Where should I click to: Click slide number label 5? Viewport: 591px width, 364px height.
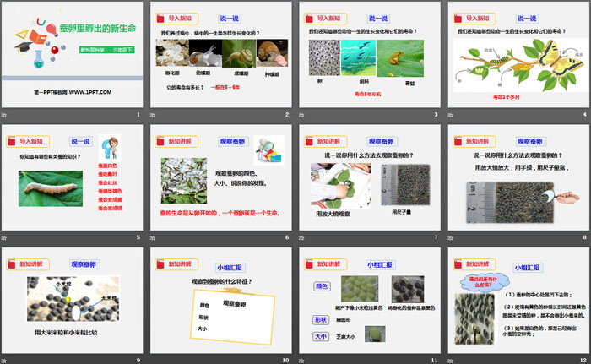[x=138, y=237]
